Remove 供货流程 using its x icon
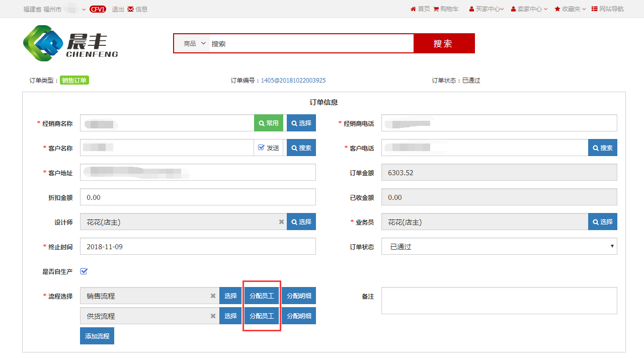This screenshot has width=644, height=358. point(213,316)
